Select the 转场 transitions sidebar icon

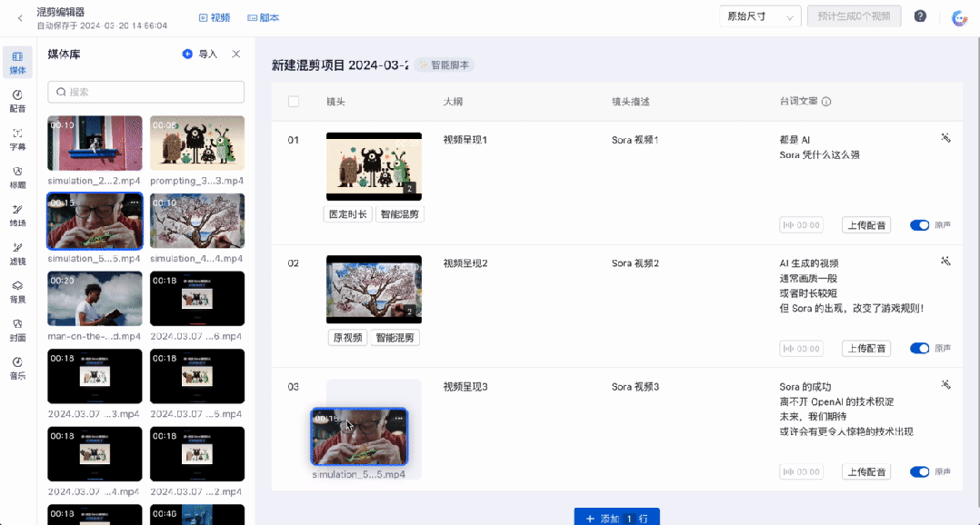click(17, 215)
